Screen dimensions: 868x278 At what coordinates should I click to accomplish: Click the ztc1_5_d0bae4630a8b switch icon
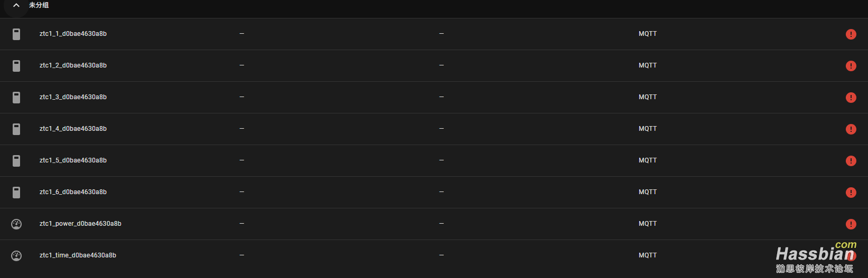(16, 161)
